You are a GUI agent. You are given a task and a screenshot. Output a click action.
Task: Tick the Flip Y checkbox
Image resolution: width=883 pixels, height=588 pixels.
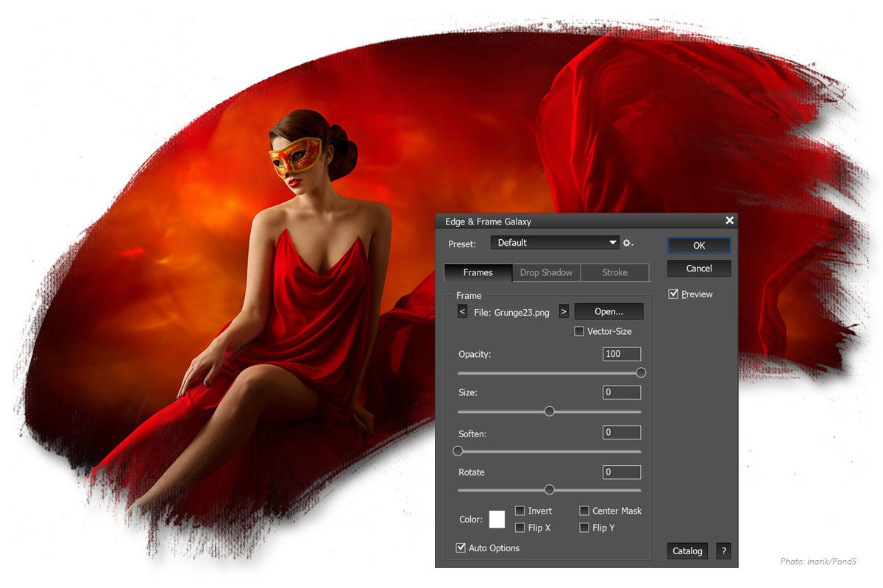[x=584, y=528]
